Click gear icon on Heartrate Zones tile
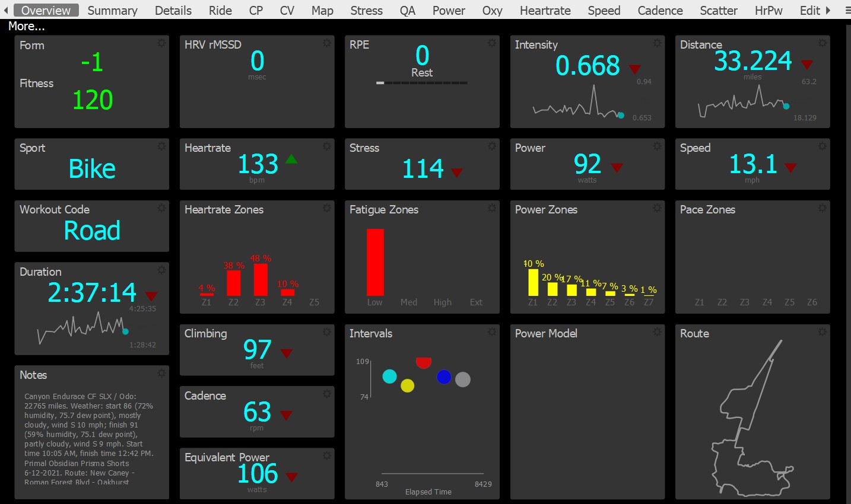 coord(326,208)
